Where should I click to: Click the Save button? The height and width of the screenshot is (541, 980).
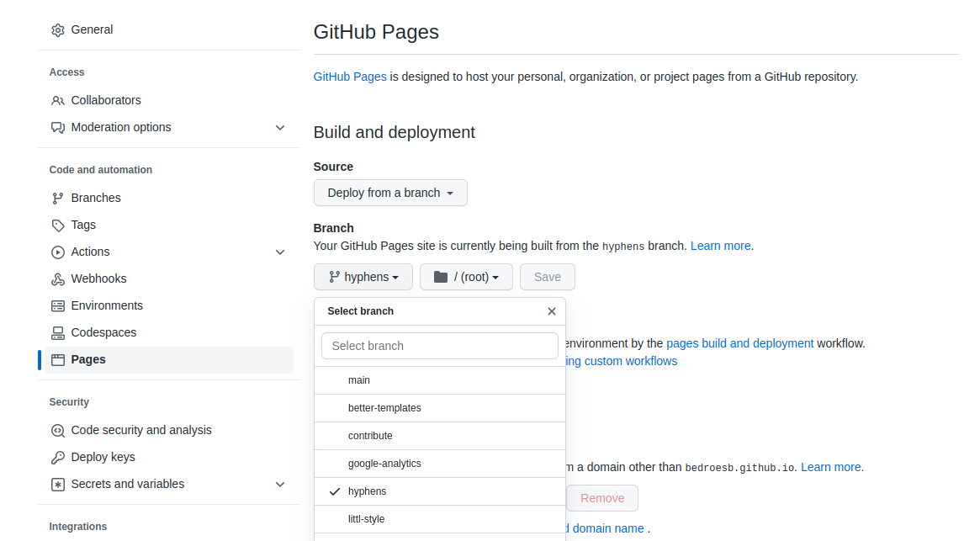(x=548, y=277)
